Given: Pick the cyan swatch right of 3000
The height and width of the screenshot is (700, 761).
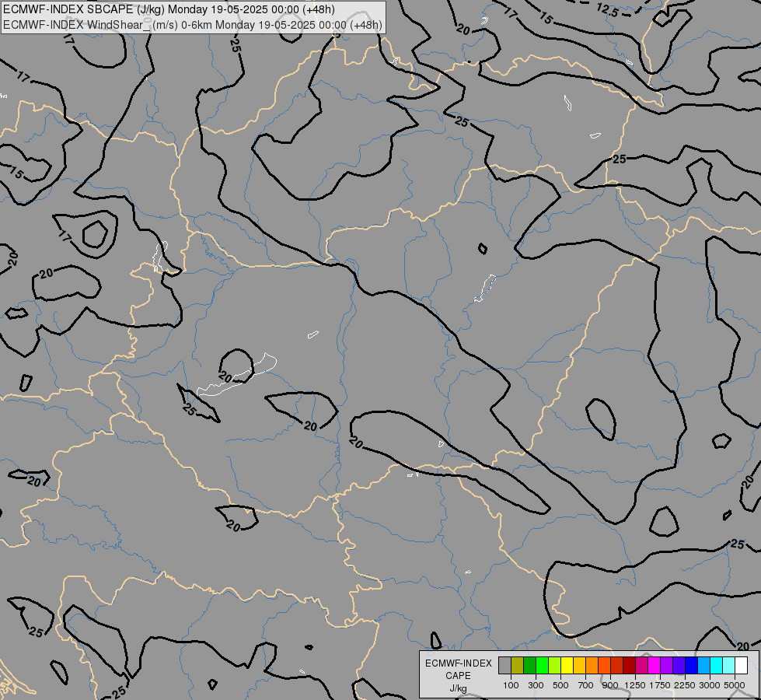Looking at the screenshot, I should click(717, 665).
